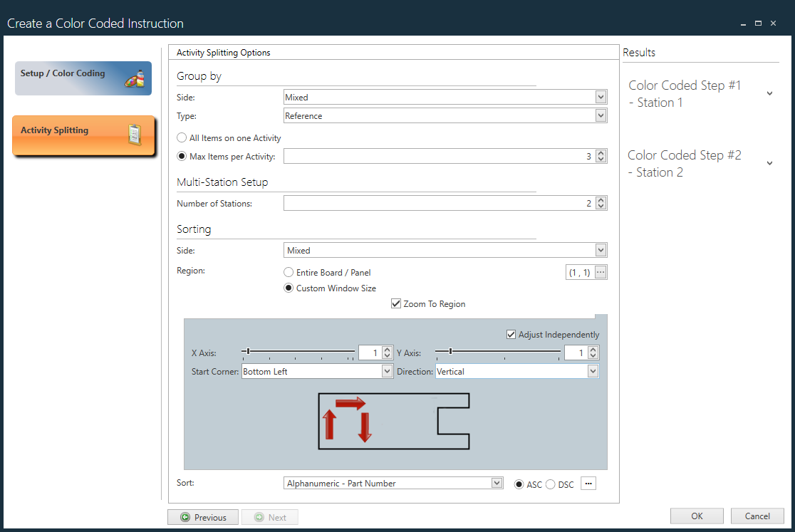The width and height of the screenshot is (795, 532).
Task: Click the serpentine routing direction diagram
Action: point(394,419)
